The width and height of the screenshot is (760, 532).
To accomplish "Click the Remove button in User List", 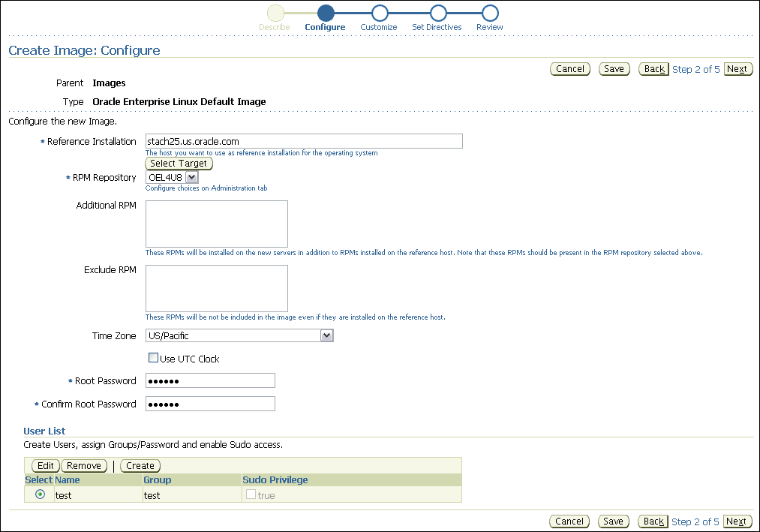I will point(84,465).
